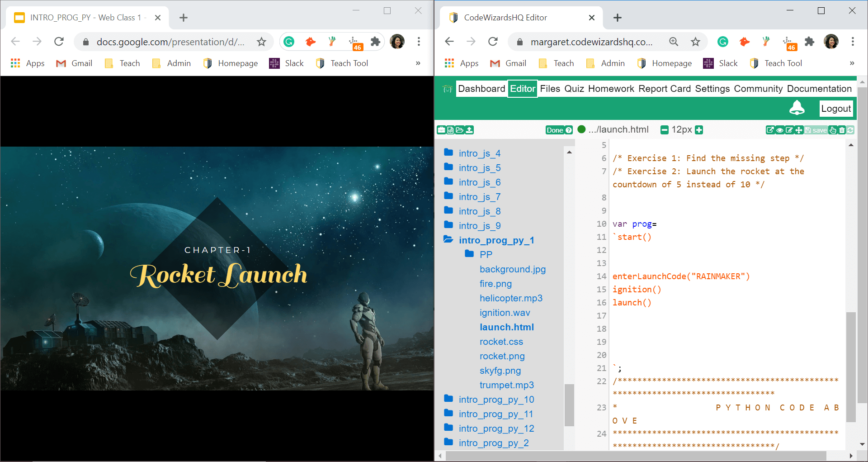Bookmark the Google Slides page with star
This screenshot has width=868, height=462.
pos(261,42)
